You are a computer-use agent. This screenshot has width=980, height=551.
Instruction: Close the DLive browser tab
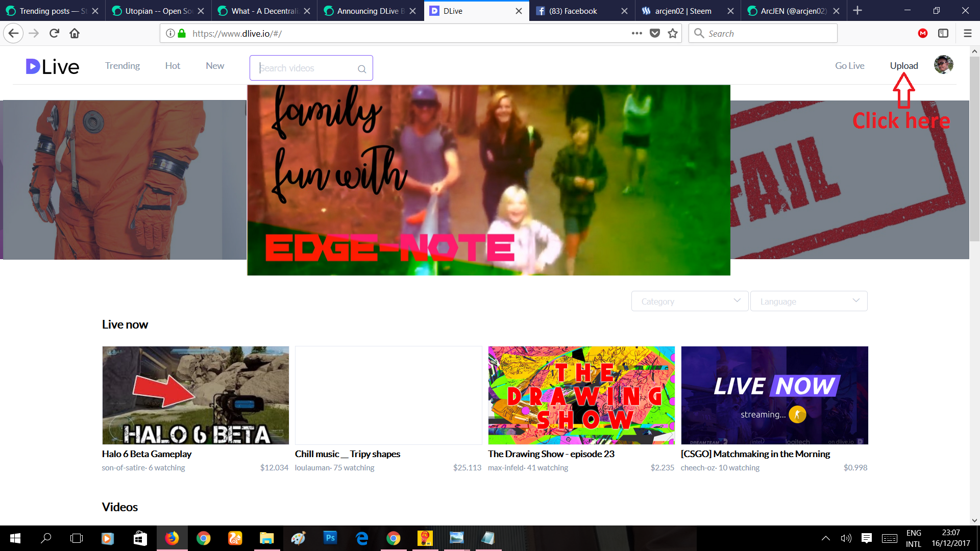tap(519, 11)
